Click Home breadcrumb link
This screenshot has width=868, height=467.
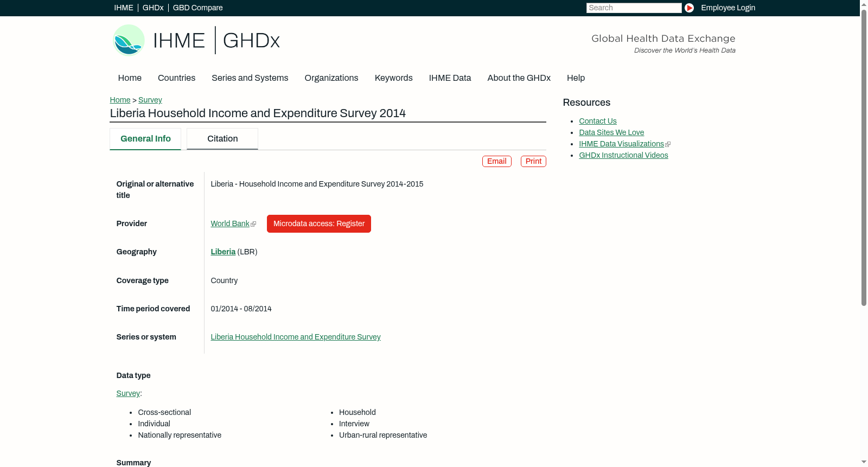tap(120, 100)
